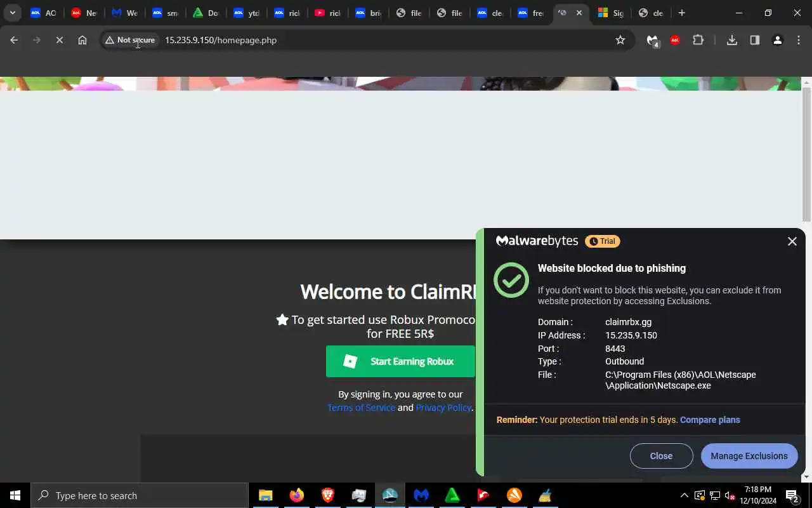The height and width of the screenshot is (508, 812).
Task: Switch to the Malwarebytes We tab
Action: (124, 13)
